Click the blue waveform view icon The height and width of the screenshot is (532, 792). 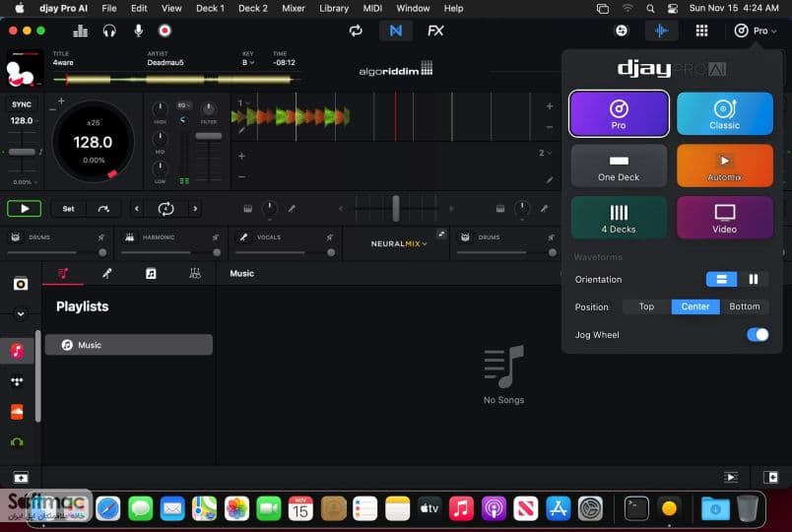pyautogui.click(x=661, y=31)
